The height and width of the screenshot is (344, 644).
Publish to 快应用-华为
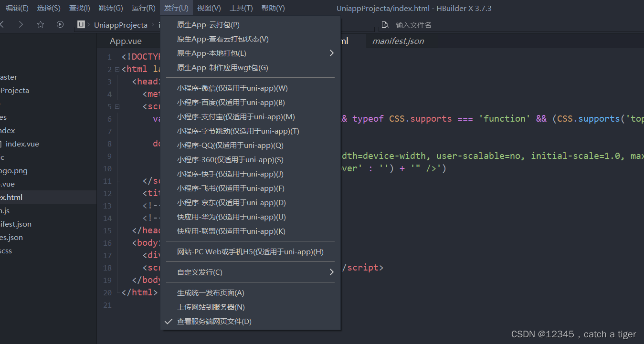(x=251, y=217)
